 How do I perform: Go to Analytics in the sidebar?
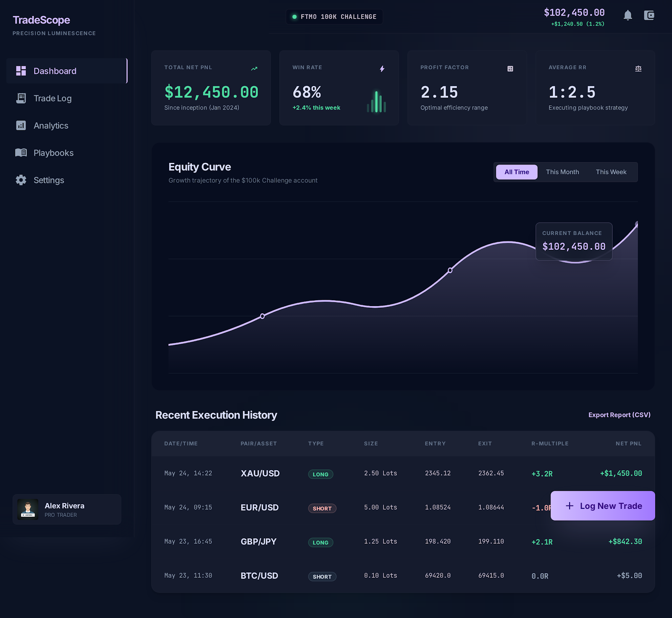51,126
